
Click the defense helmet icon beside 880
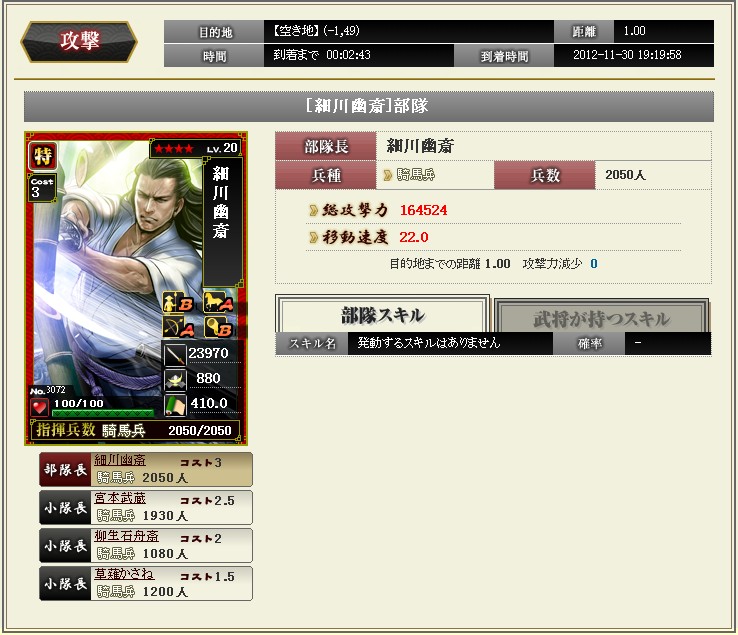(175, 379)
